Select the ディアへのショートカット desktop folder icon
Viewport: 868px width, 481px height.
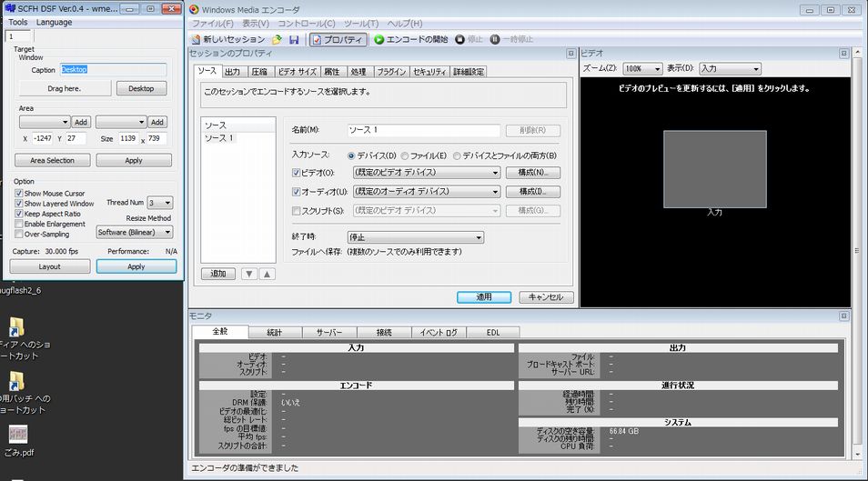pyautogui.click(x=16, y=327)
